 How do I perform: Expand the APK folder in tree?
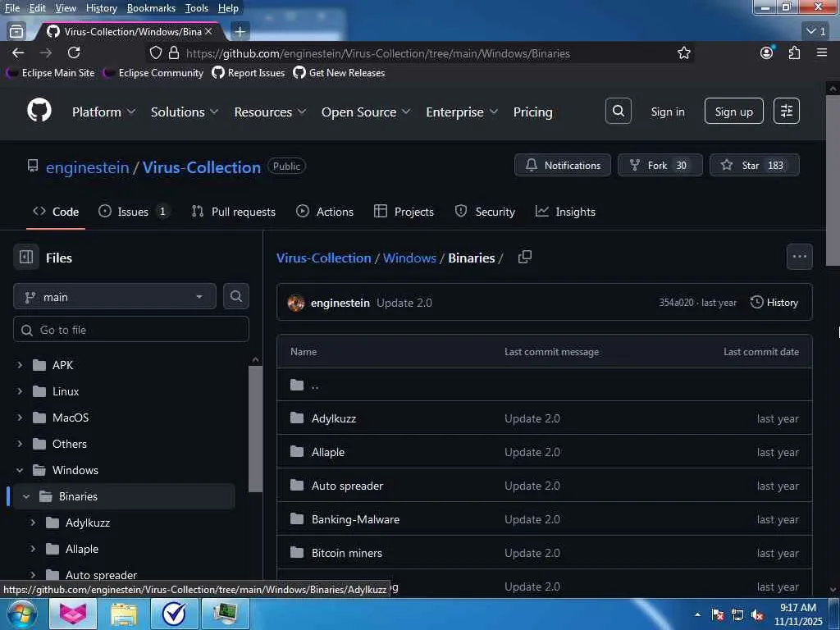click(x=20, y=365)
